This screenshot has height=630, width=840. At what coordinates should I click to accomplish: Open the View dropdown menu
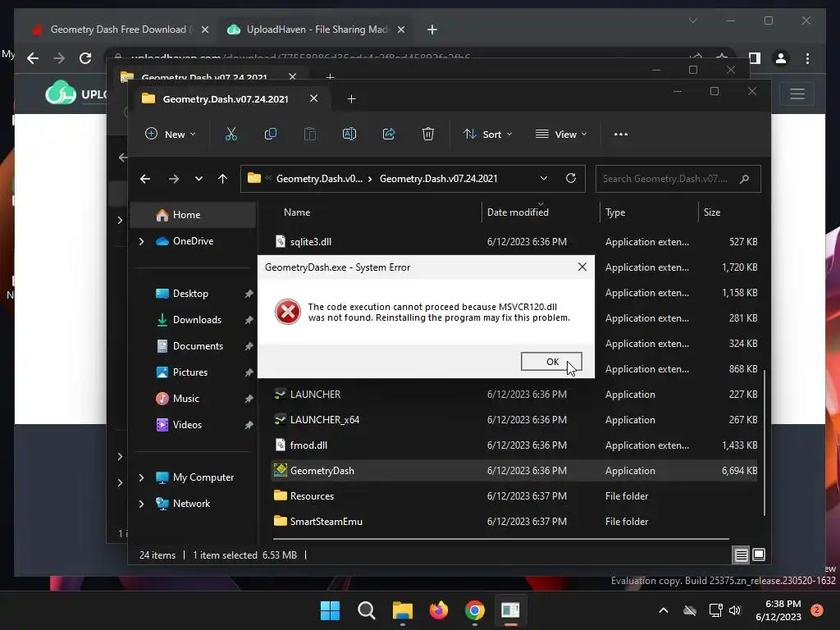(561, 134)
